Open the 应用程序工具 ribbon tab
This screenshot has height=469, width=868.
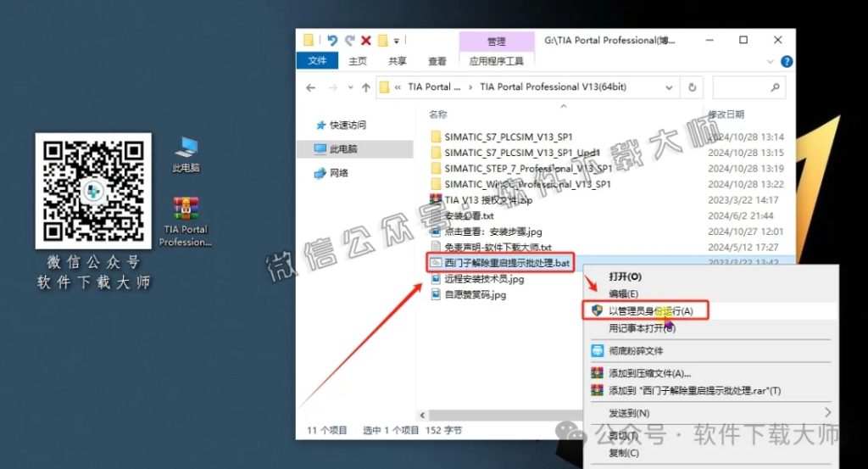click(497, 61)
